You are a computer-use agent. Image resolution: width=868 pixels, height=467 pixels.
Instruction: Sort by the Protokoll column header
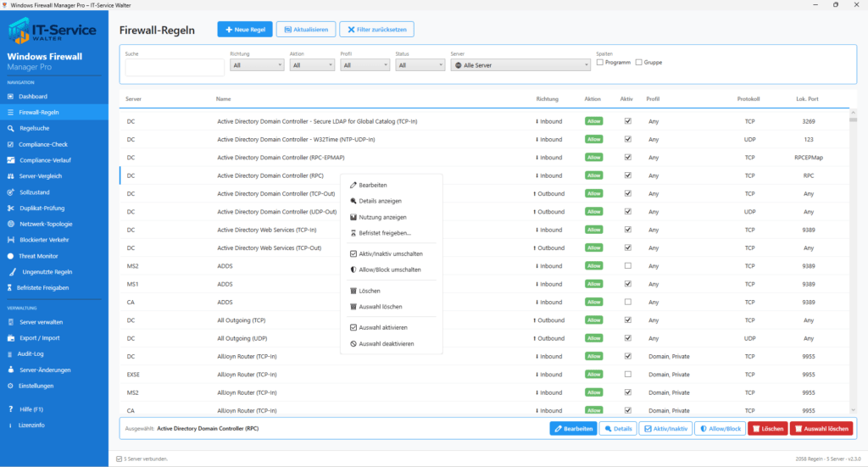click(x=748, y=99)
